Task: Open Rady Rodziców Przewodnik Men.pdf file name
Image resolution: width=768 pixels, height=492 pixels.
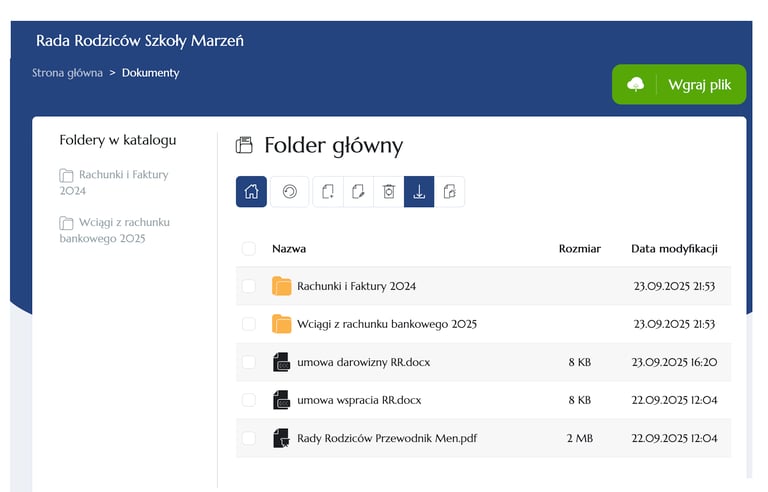Action: click(x=387, y=438)
